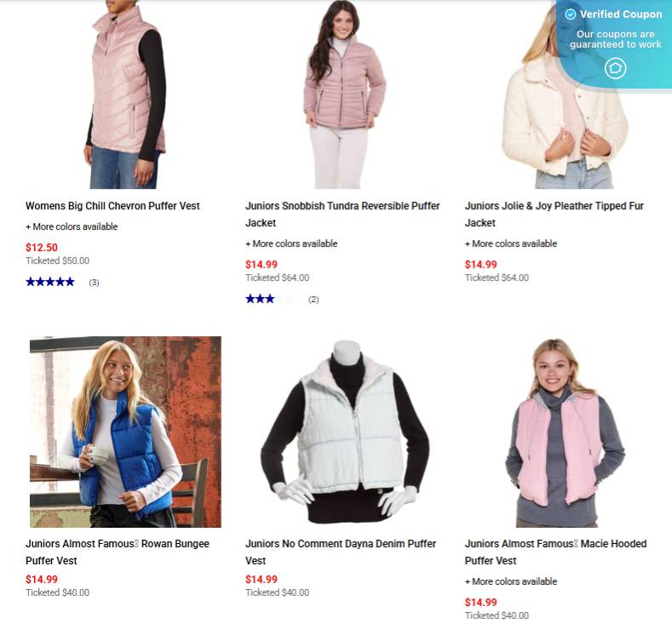Open the Snobbish Tundra Reversible Puffer Jacket image

(x=345, y=94)
